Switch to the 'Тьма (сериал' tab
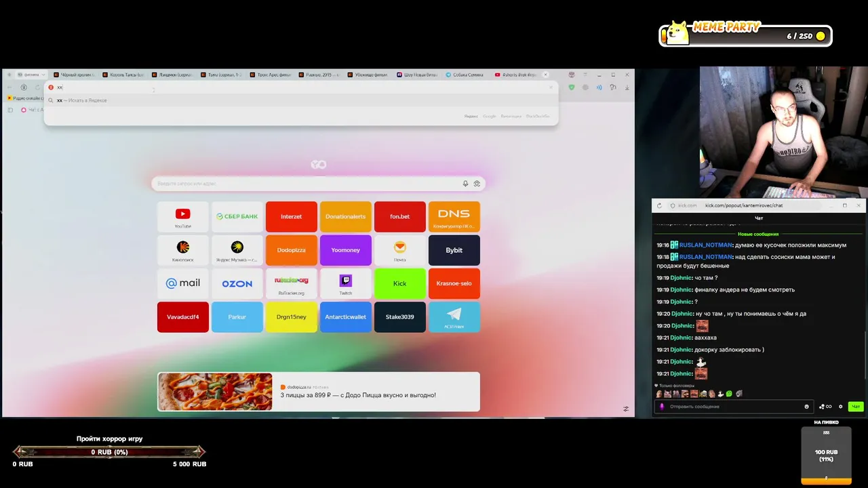The height and width of the screenshot is (488, 868). click(x=220, y=75)
